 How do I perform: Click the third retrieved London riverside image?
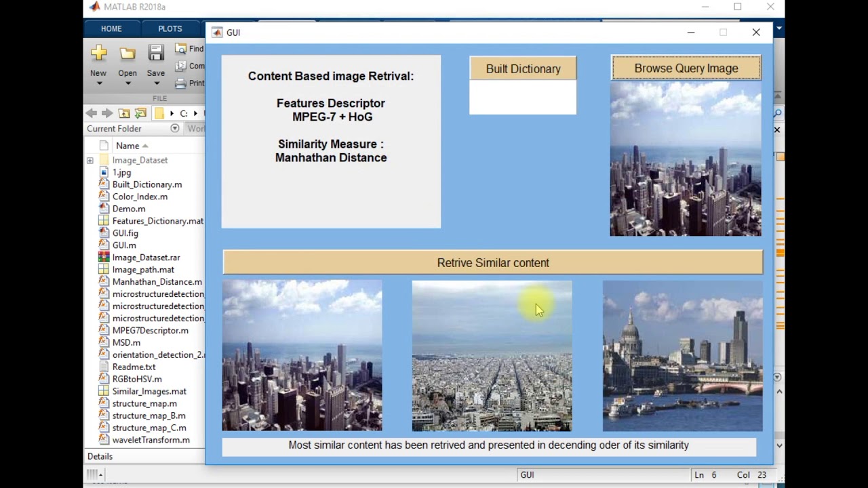pos(683,356)
